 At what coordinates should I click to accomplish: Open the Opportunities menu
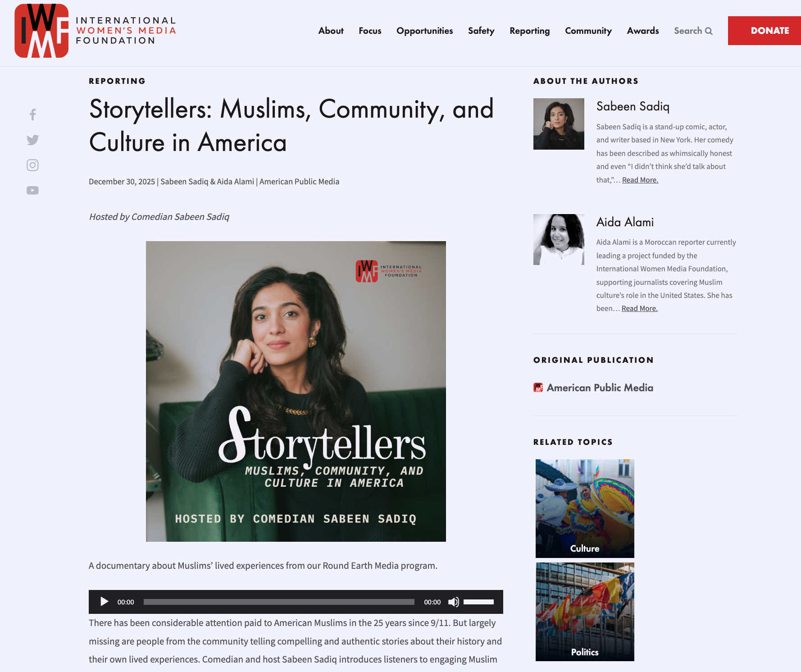coord(424,31)
